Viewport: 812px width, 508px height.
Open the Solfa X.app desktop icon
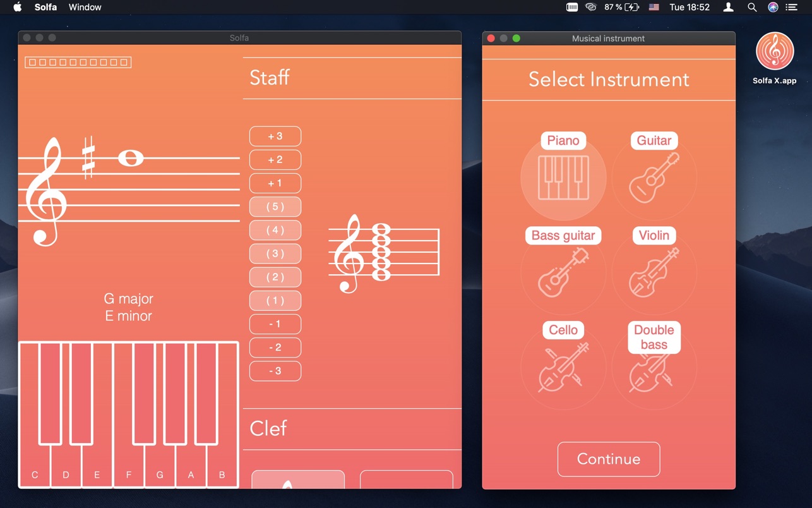click(x=775, y=58)
